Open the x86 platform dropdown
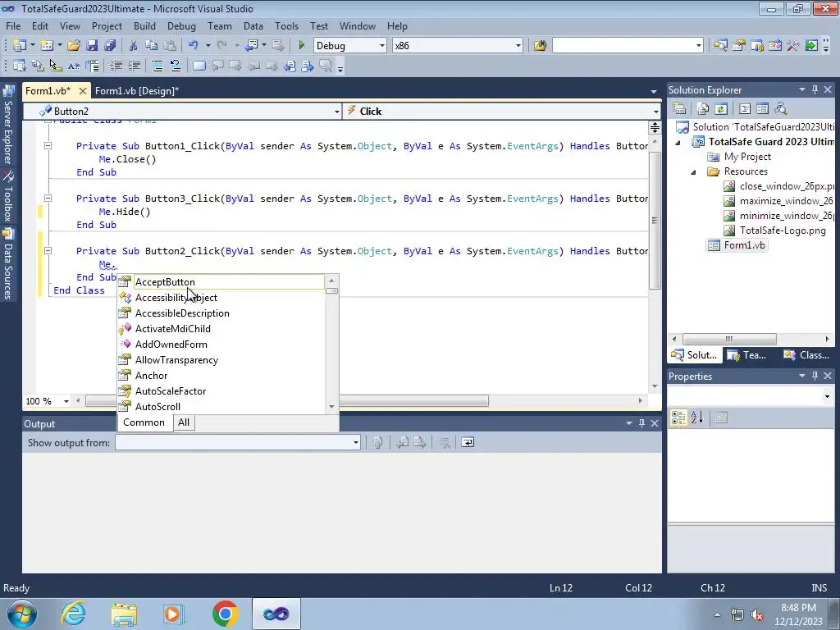The width and height of the screenshot is (840, 630). point(518,46)
